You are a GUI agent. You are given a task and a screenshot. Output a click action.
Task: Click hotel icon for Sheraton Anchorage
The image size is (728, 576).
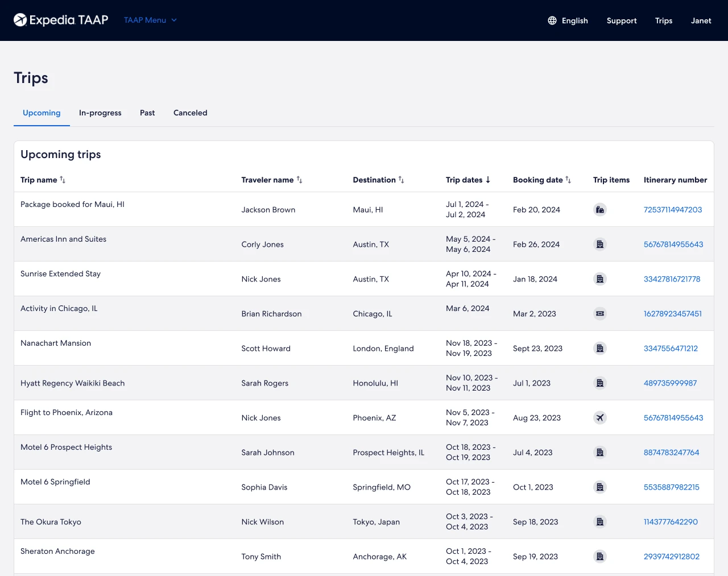tap(600, 557)
